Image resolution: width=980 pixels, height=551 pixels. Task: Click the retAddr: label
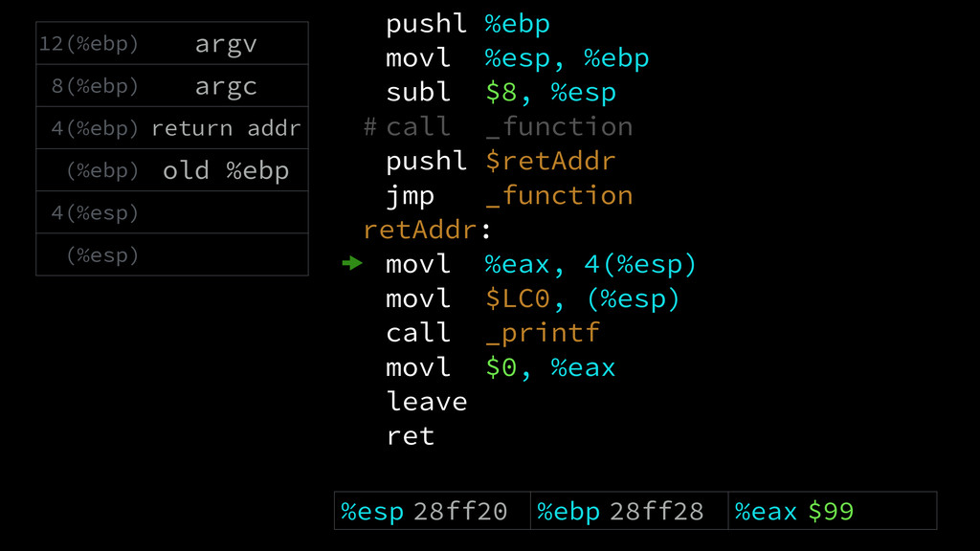tap(428, 230)
